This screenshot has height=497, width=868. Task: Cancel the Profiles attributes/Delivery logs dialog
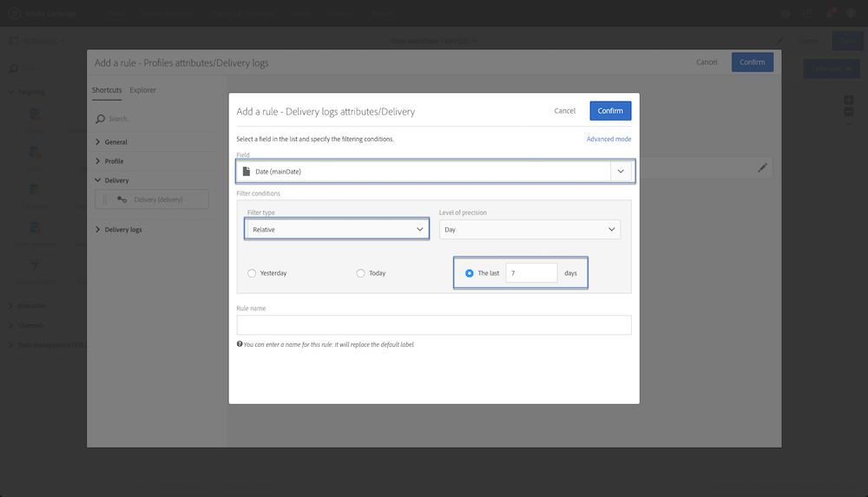pos(707,62)
